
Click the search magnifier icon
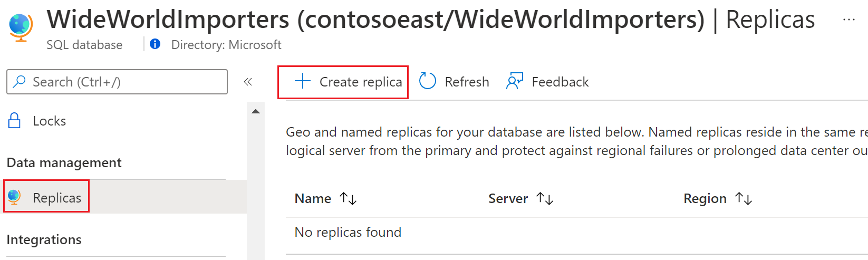(20, 82)
